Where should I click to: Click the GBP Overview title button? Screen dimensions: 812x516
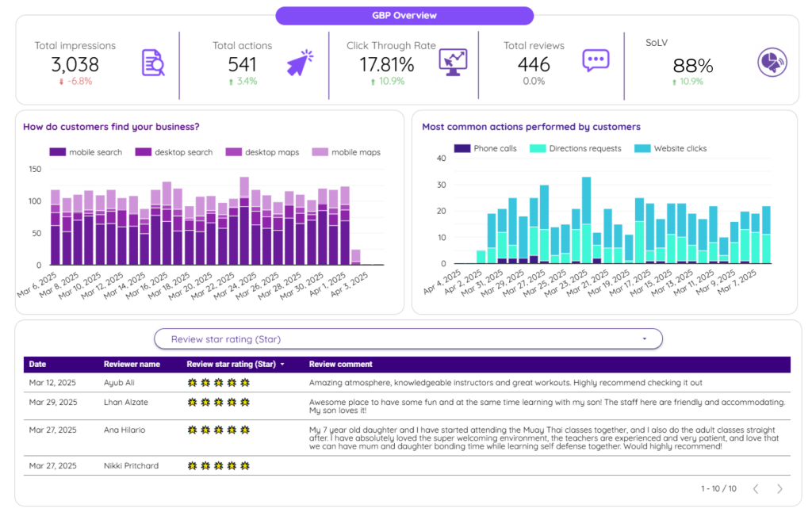[x=404, y=16]
